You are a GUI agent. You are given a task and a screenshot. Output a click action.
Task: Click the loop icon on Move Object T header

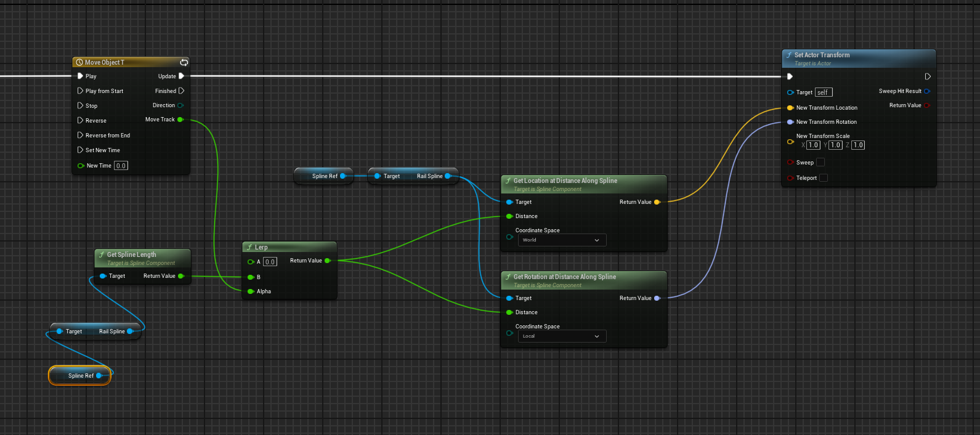coord(184,62)
